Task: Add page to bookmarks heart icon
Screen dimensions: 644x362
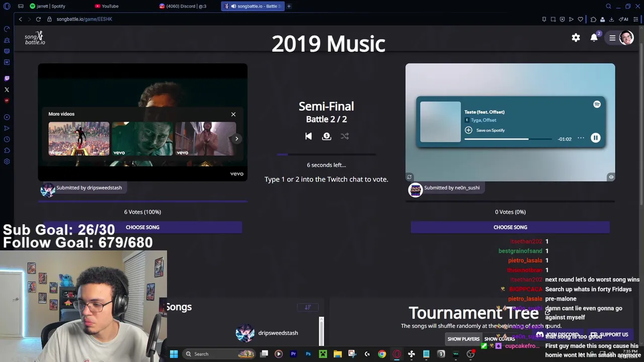Action: (x=580, y=19)
